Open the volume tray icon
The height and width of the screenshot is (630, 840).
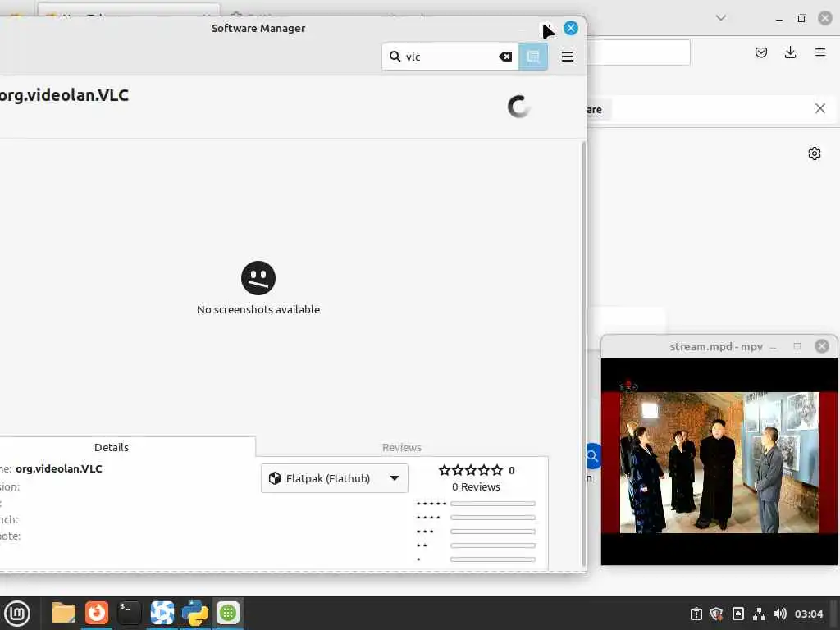(780, 614)
